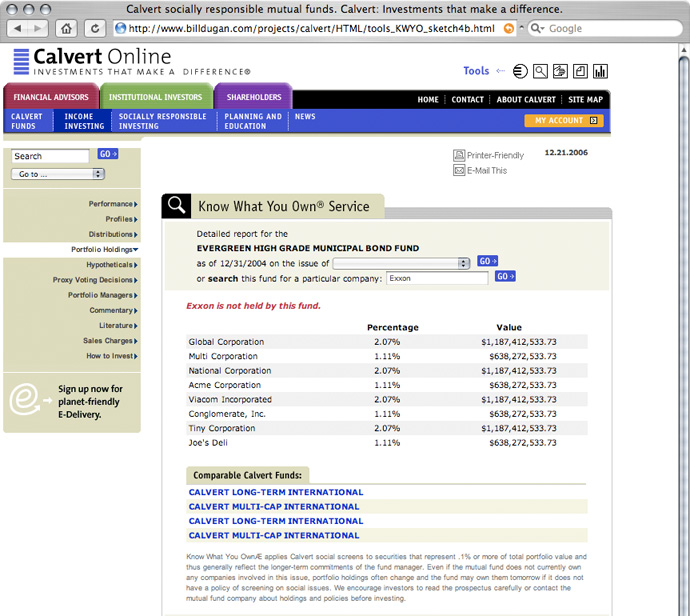Click the vertical scrollbar thumb
Viewport: 690px width, 616px height.
(x=684, y=334)
